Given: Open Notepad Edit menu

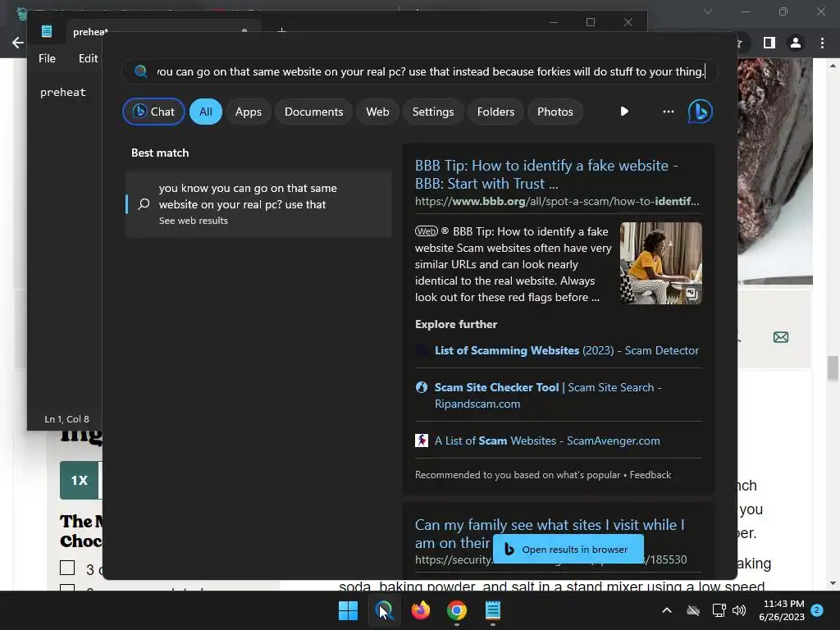Looking at the screenshot, I should [88, 58].
